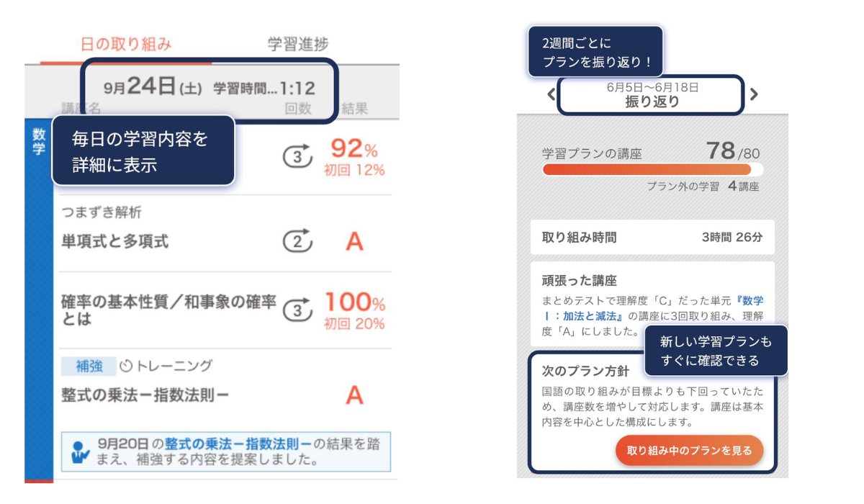Select the 補強 tag label

pos(88,366)
